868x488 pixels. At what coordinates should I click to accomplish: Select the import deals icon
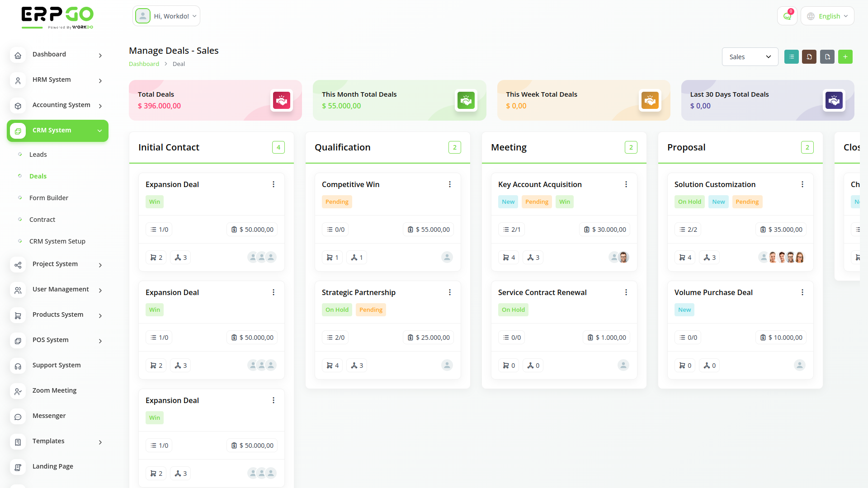pyautogui.click(x=809, y=56)
